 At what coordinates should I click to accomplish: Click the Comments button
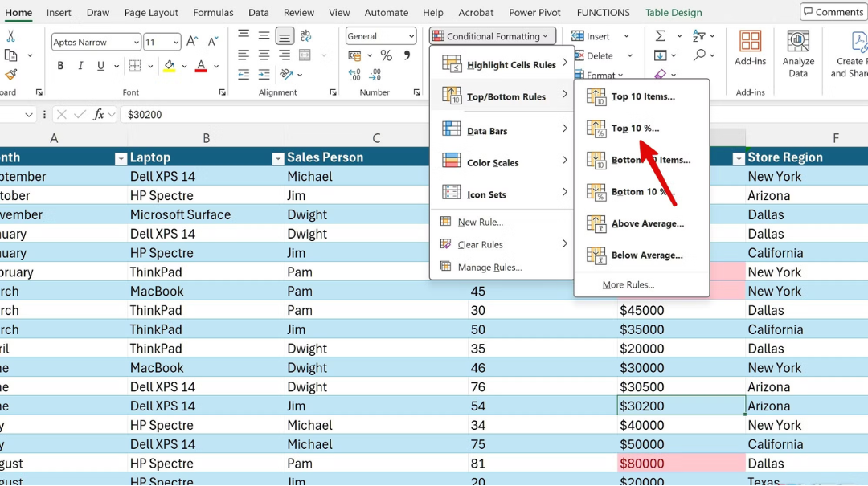click(833, 12)
